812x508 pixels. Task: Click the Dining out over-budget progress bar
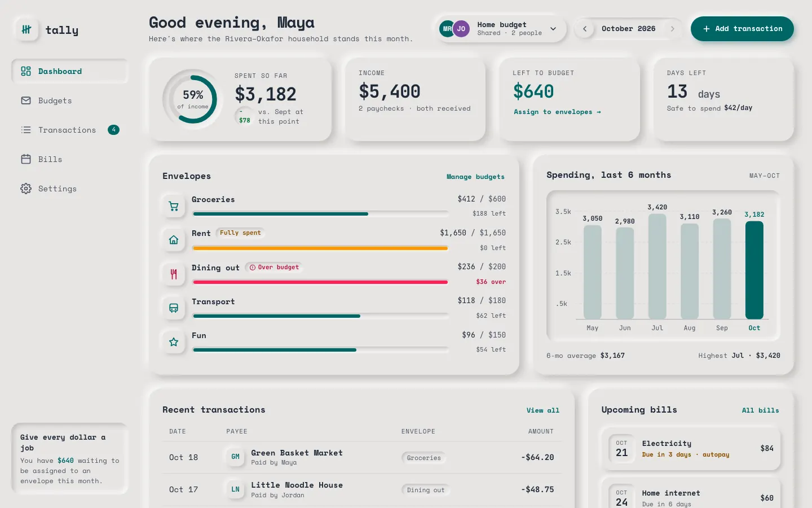point(320,282)
